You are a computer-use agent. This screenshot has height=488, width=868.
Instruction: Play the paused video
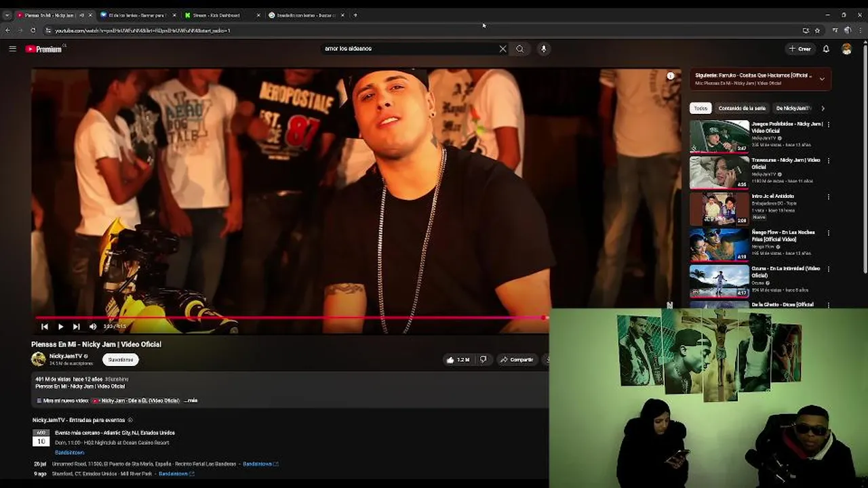coord(60,327)
